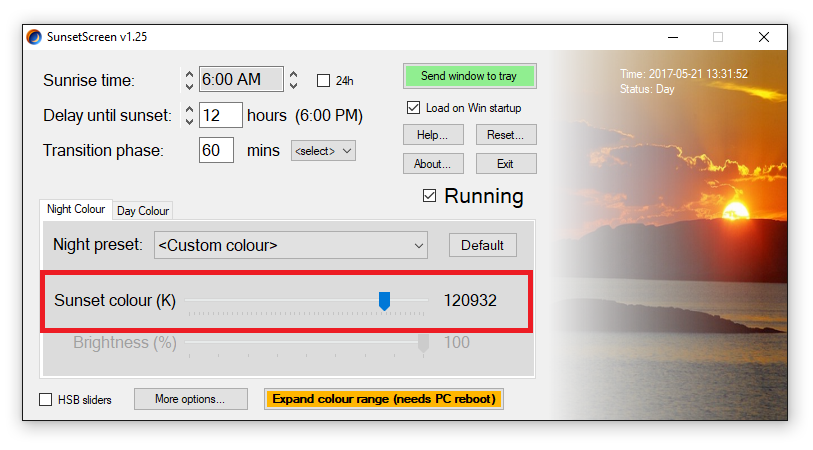Click the Exit button
The height and width of the screenshot is (450, 813).
point(506,164)
